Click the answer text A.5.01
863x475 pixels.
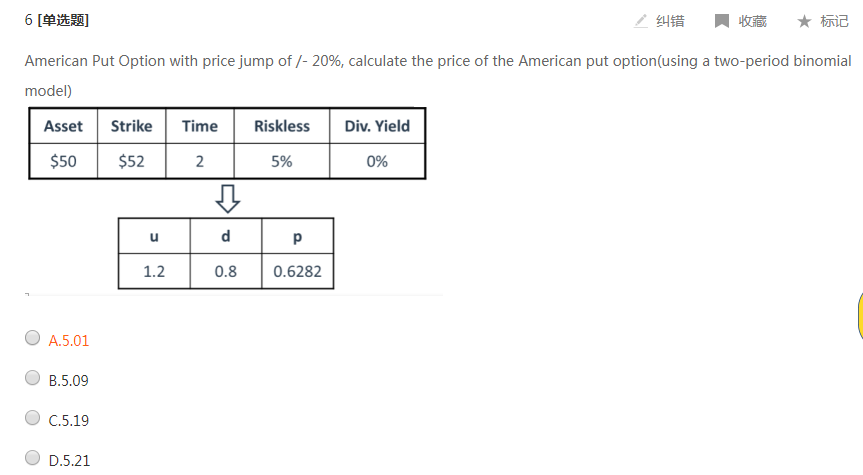click(69, 340)
